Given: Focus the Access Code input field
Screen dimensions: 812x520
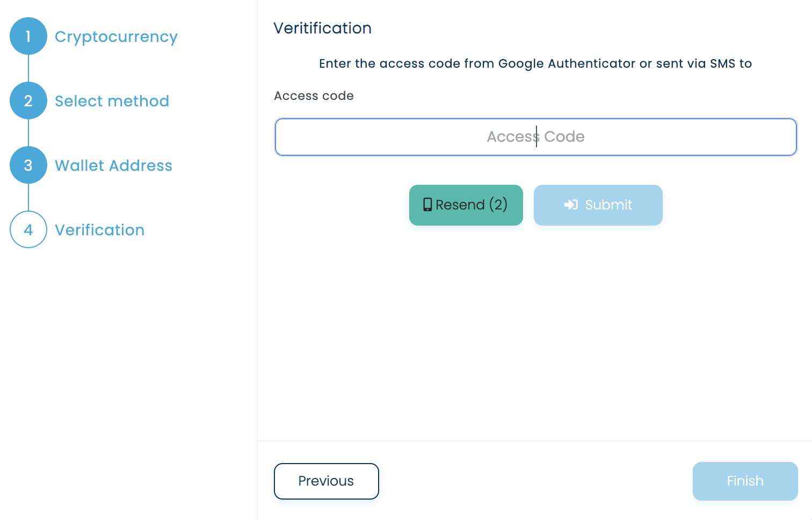Looking at the screenshot, I should coord(535,137).
